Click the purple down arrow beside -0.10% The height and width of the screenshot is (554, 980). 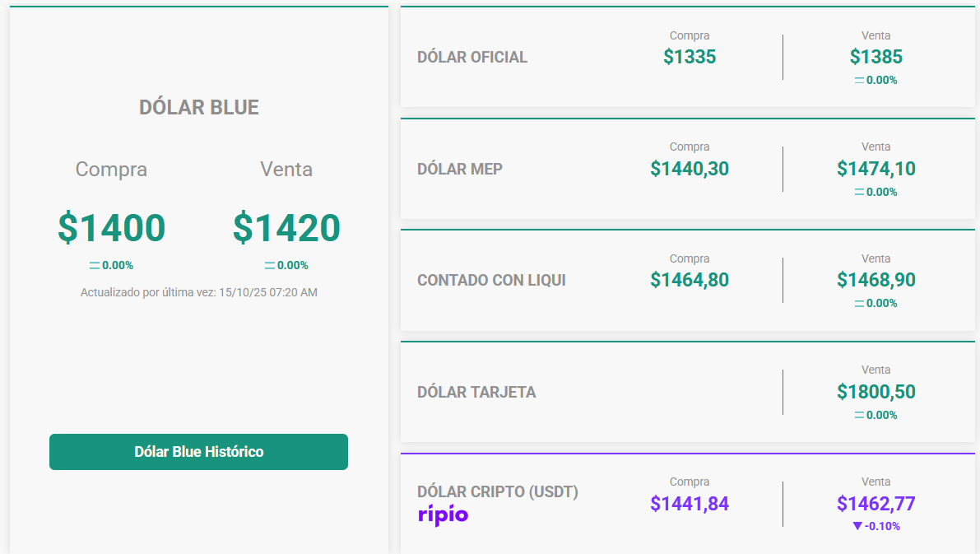[x=857, y=526]
